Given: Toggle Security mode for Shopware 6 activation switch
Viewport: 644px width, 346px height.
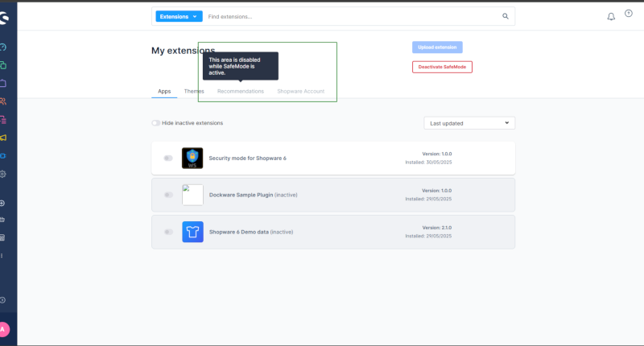Looking at the screenshot, I should [x=168, y=158].
